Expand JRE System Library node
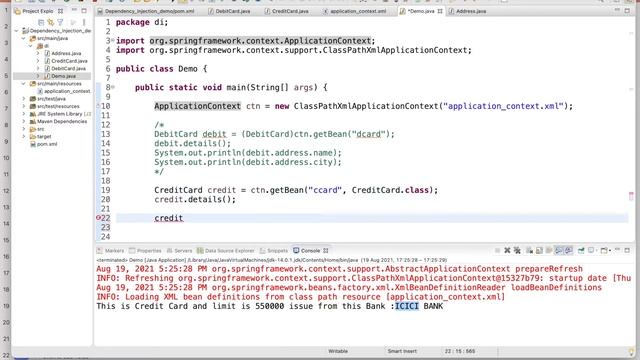Screen dimensions: 640x360 pos(24,114)
